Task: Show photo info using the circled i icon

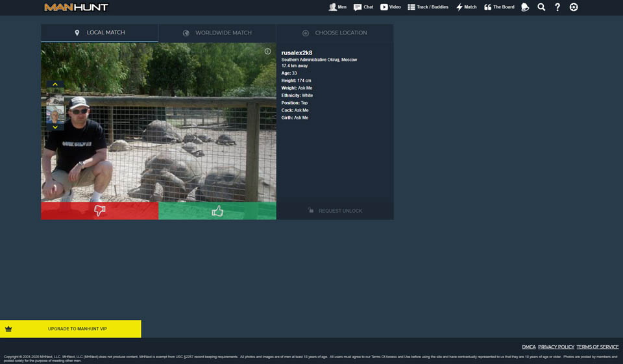Action: pyautogui.click(x=267, y=51)
